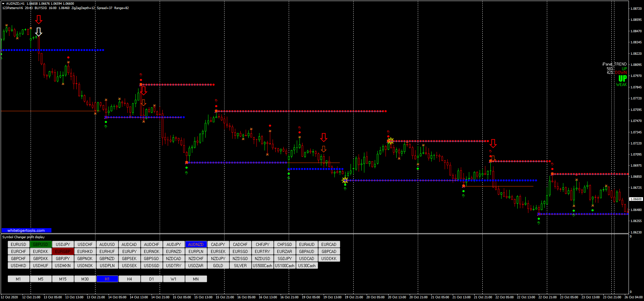
Task: Click the red-highlighted EURGBP button
Action: (x=63, y=251)
